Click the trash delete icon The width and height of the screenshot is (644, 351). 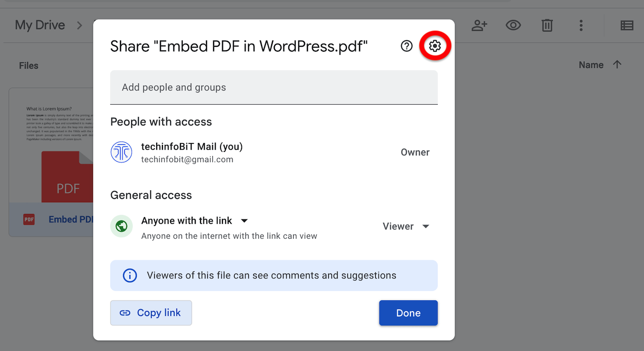click(x=547, y=25)
